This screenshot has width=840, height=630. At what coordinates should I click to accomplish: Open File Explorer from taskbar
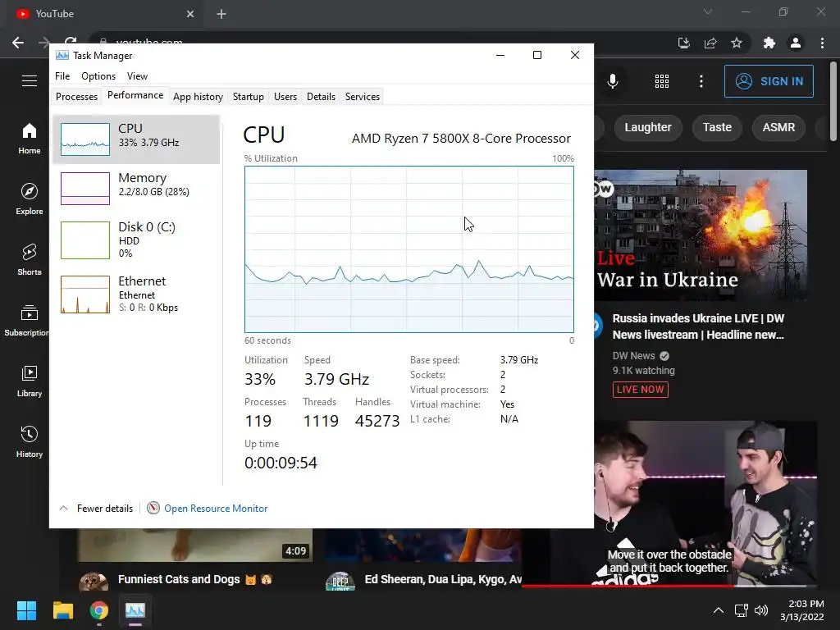[x=62, y=610]
